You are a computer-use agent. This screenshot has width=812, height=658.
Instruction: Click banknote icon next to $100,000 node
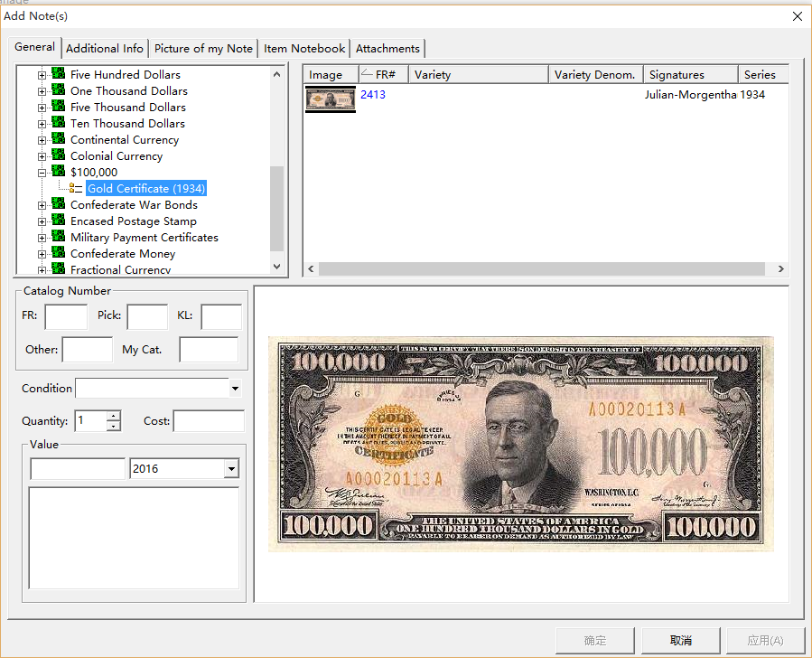(x=57, y=172)
